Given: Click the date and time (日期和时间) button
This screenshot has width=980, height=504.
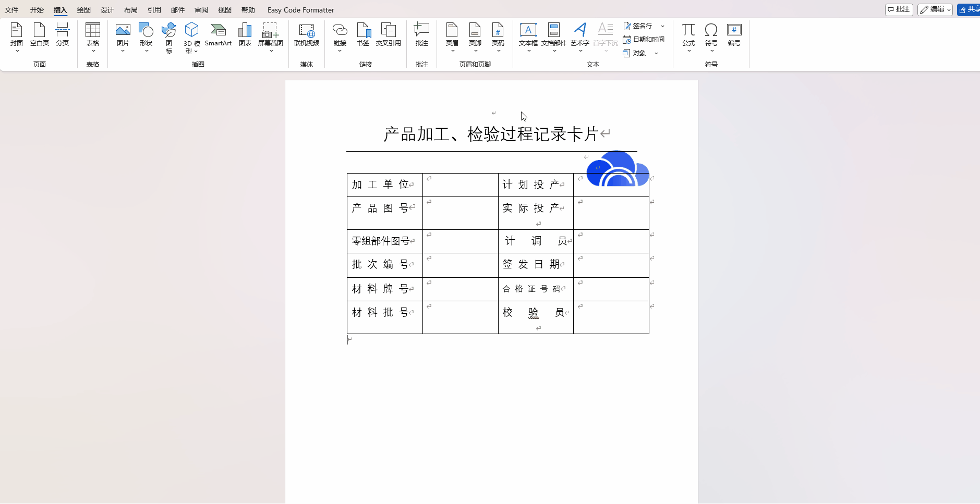Looking at the screenshot, I should [x=644, y=40].
